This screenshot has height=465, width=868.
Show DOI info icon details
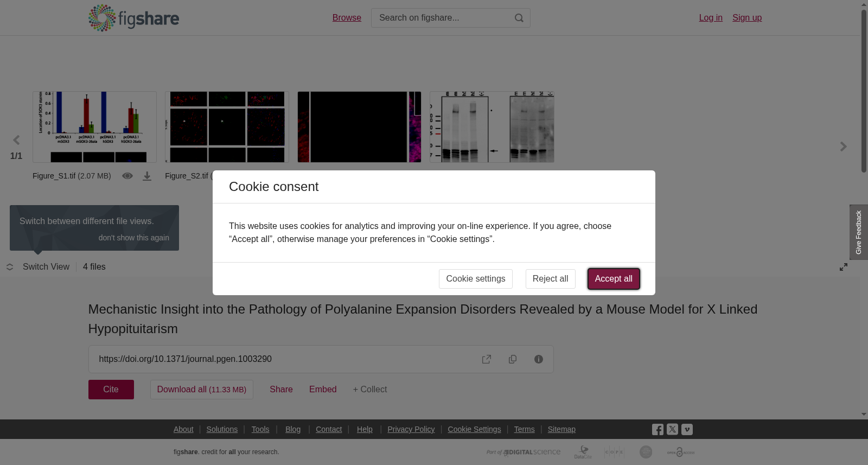click(539, 359)
